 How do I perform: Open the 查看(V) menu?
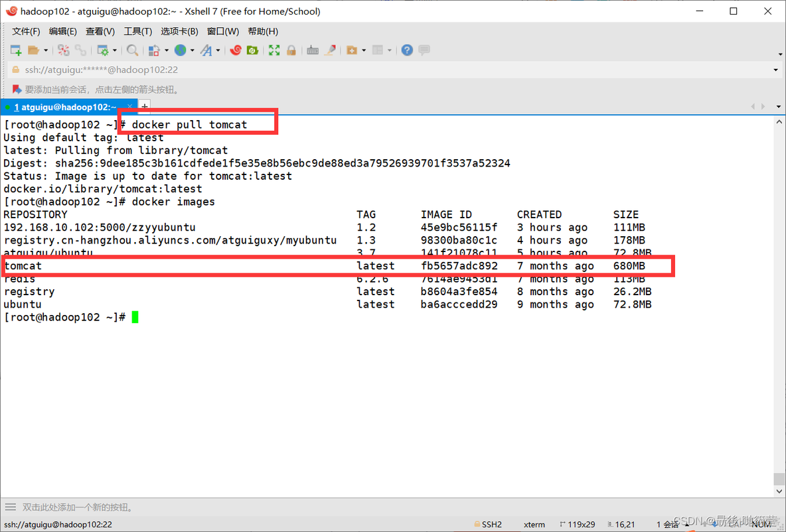pos(100,32)
